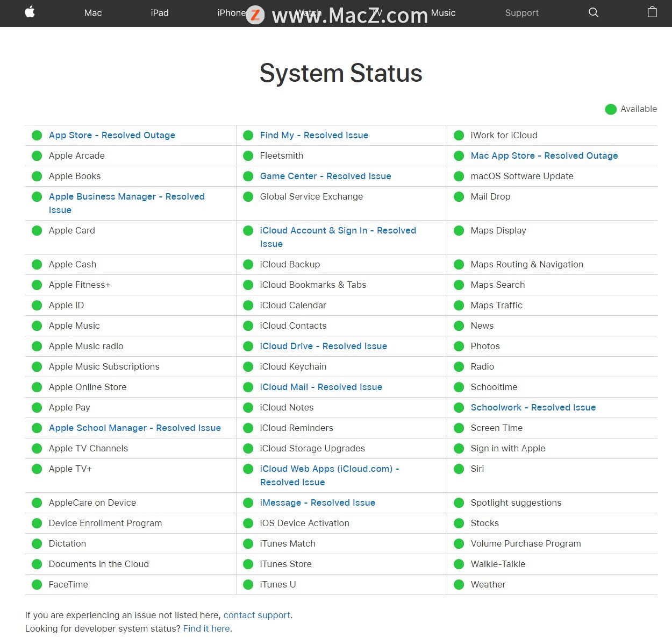Click the green status dot beside Radio
Image resolution: width=672 pixels, height=644 pixels.
pos(459,367)
